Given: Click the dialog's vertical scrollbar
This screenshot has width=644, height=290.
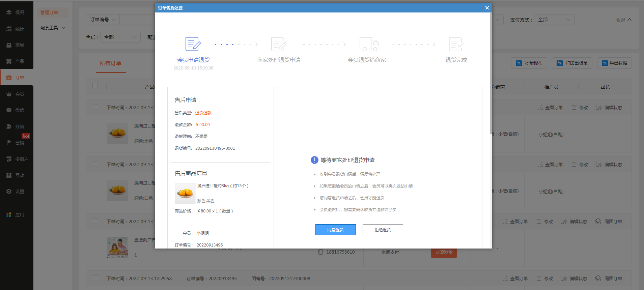Looking at the screenshot, I should coord(491,74).
